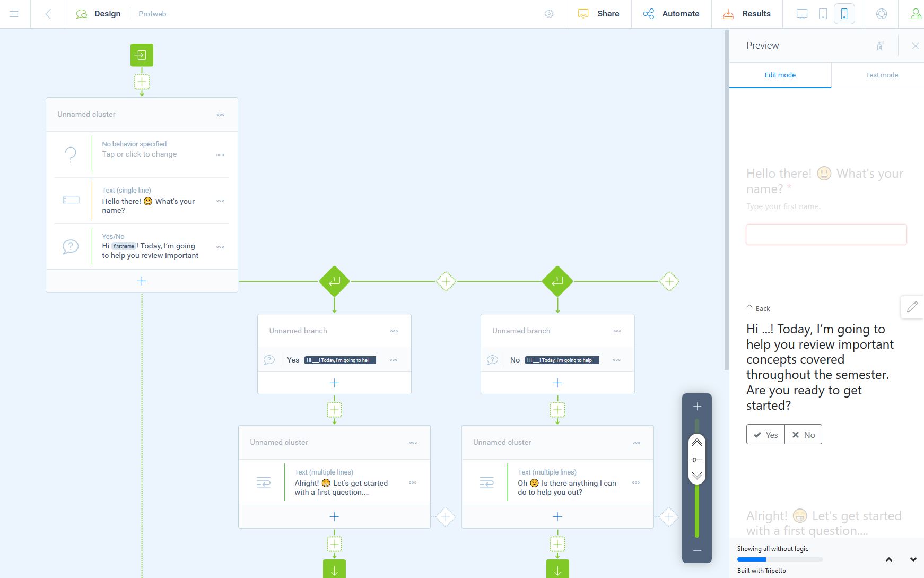Add cluster below the Yes branch

[x=334, y=410]
